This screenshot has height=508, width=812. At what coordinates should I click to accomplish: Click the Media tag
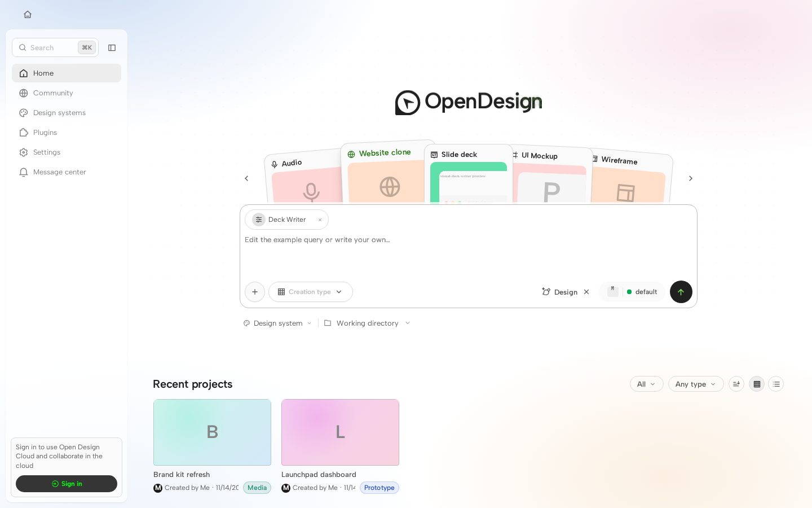click(x=257, y=488)
